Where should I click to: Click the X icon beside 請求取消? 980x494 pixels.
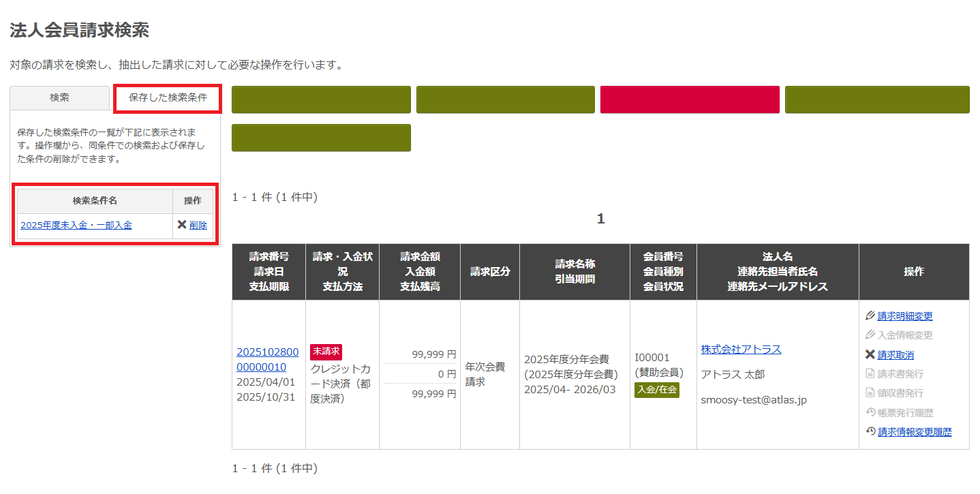click(870, 355)
